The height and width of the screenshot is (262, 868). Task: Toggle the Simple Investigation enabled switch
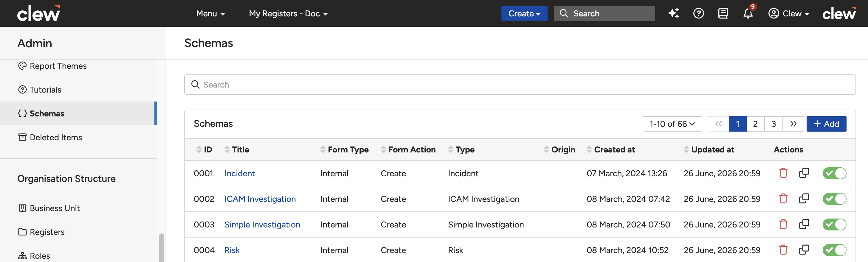(x=834, y=224)
